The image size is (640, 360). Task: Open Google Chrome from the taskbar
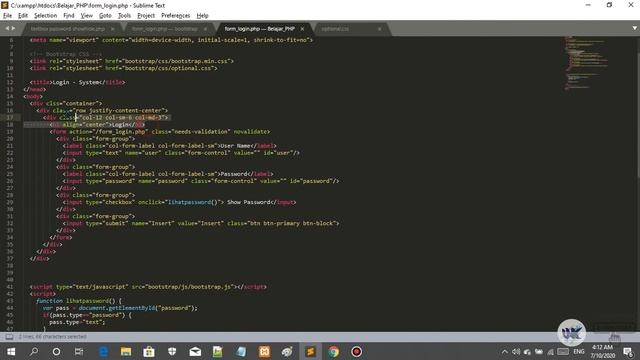point(333,352)
